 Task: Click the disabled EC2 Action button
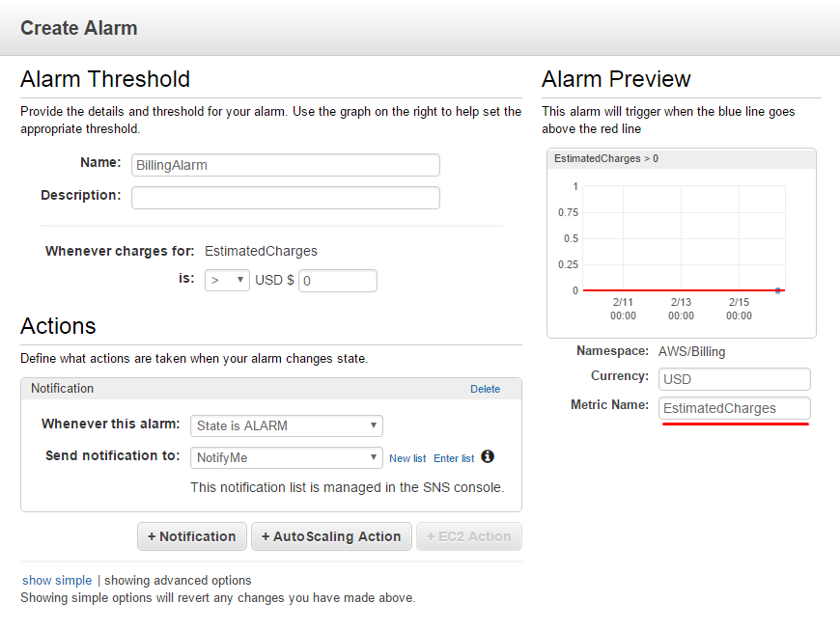tap(468, 536)
